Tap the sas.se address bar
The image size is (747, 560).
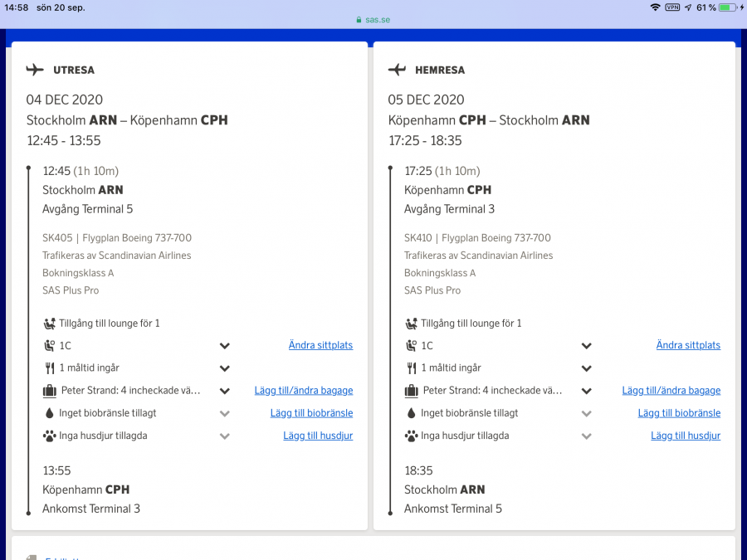point(373,18)
